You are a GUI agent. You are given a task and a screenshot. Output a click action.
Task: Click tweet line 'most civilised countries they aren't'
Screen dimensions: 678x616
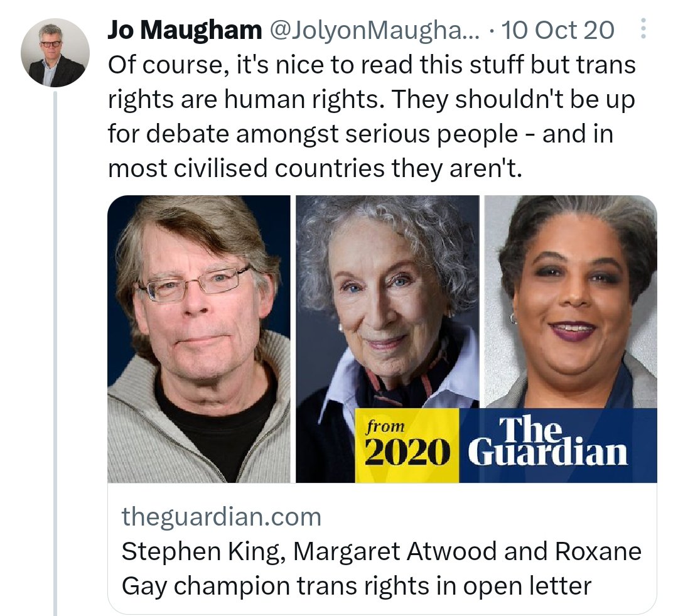click(x=315, y=168)
